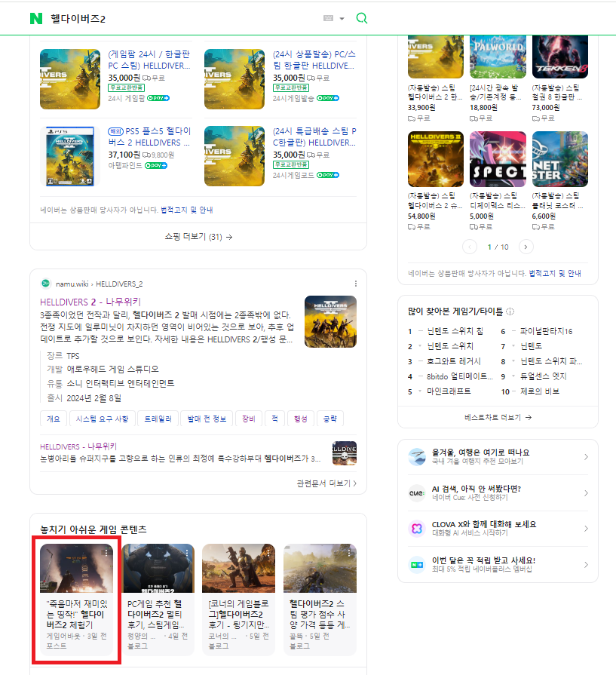The height and width of the screenshot is (675, 616).
Task: Select the 트레일러 section tab
Action: 158,419
